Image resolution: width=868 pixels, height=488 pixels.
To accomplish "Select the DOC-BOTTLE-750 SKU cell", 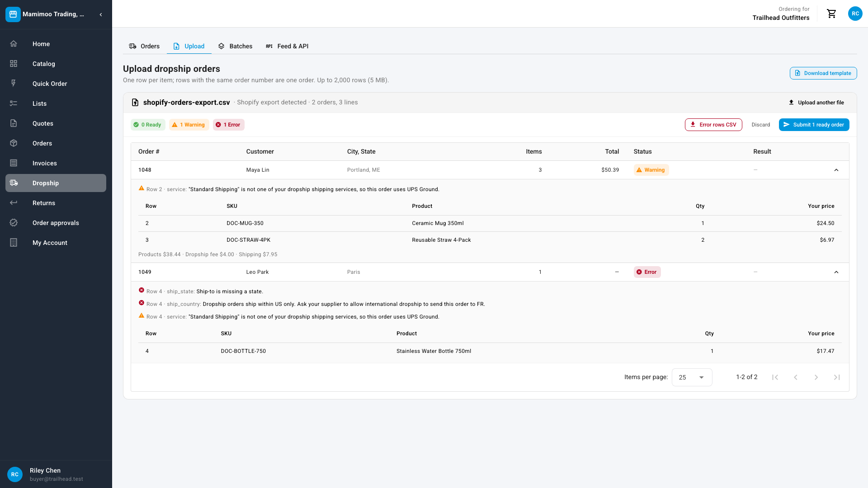I will click(x=243, y=351).
